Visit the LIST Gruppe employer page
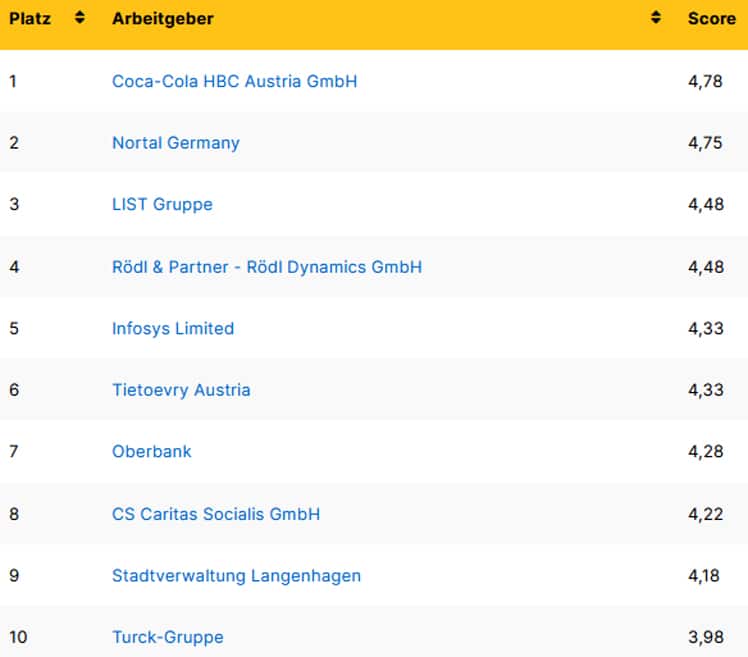This screenshot has width=748, height=657. point(162,205)
